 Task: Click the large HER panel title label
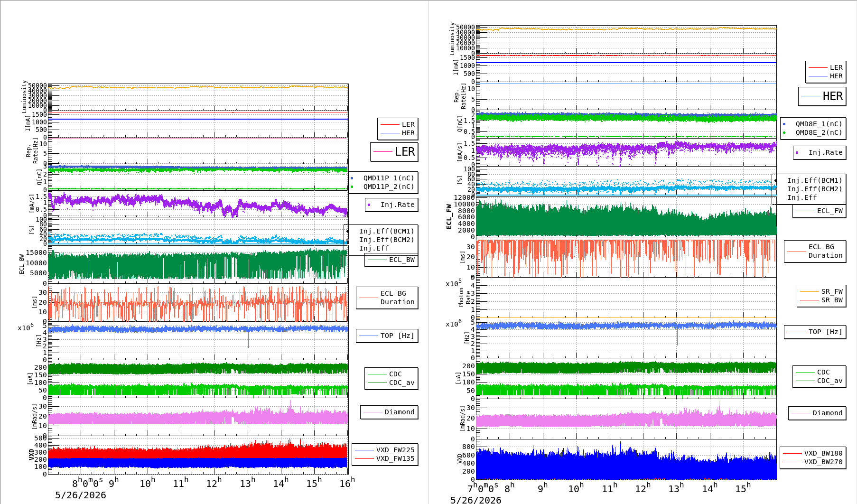[x=833, y=96]
